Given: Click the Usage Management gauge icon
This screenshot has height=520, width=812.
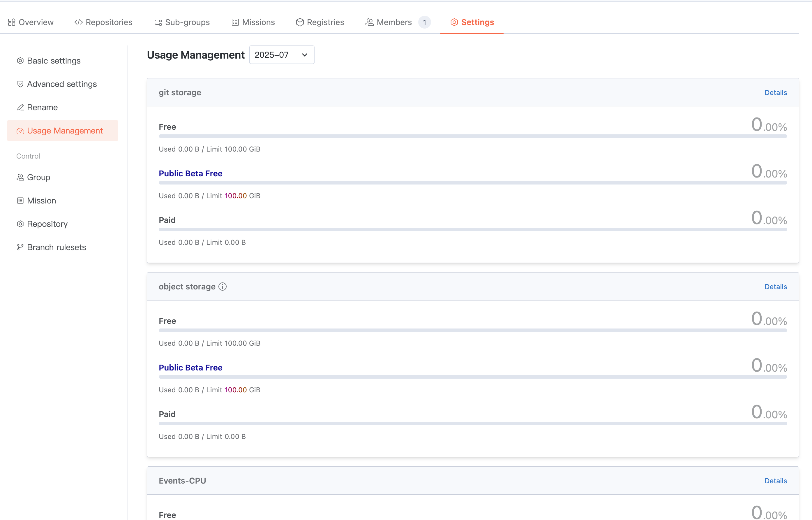Looking at the screenshot, I should (x=20, y=131).
